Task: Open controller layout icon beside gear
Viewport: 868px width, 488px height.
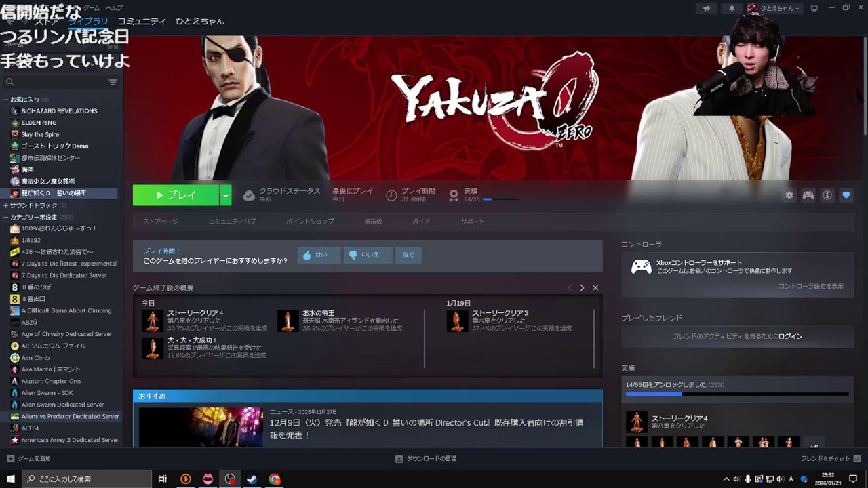Action: tap(808, 195)
